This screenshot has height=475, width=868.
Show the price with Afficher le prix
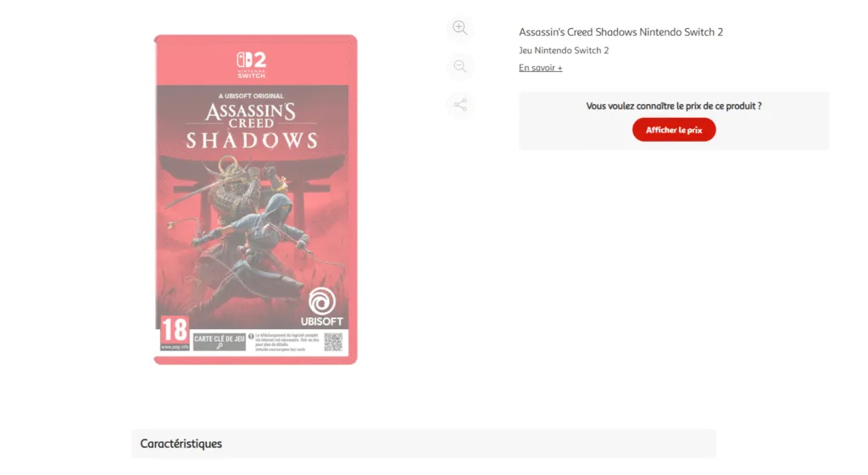coord(674,130)
